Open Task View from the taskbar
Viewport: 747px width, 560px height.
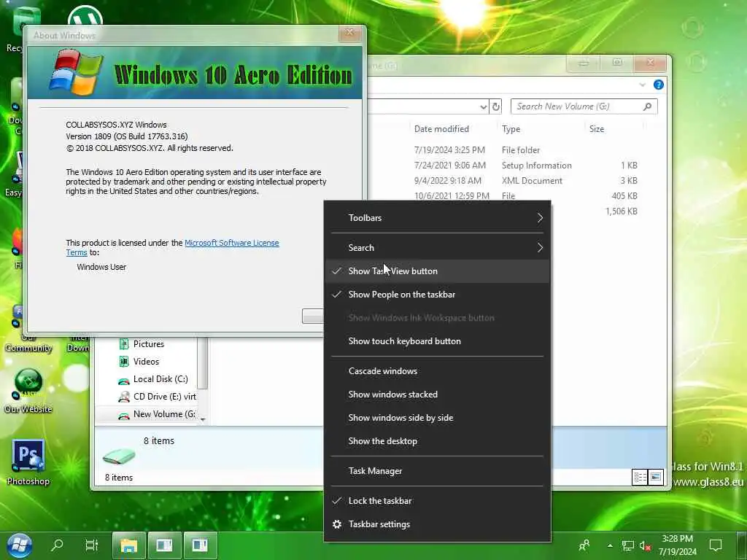point(91,545)
